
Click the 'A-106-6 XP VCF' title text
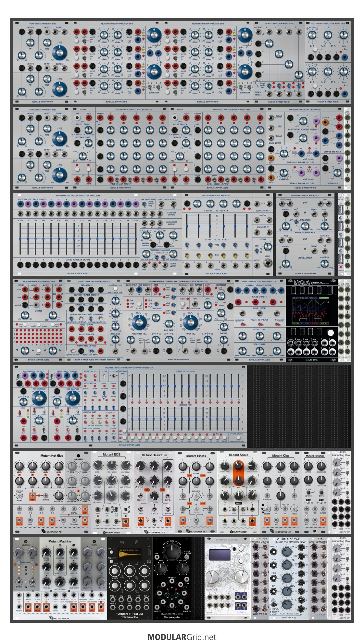tap(289, 539)
